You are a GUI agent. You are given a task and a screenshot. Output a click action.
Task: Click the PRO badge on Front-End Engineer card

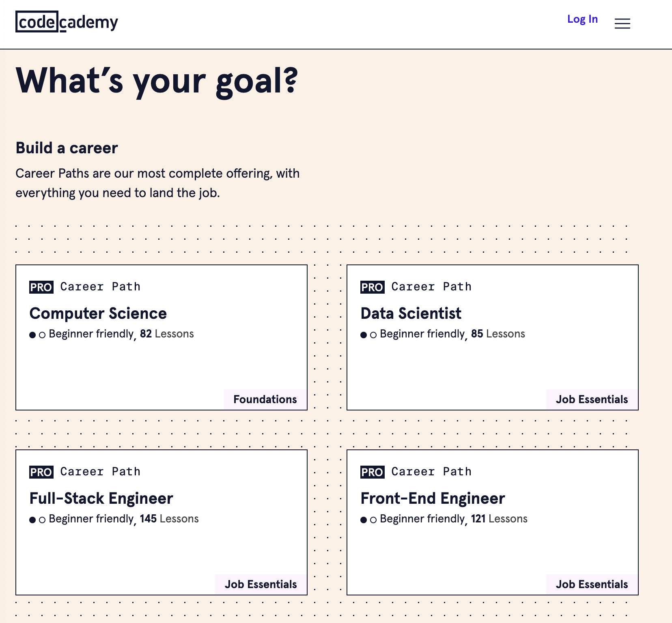tap(372, 472)
